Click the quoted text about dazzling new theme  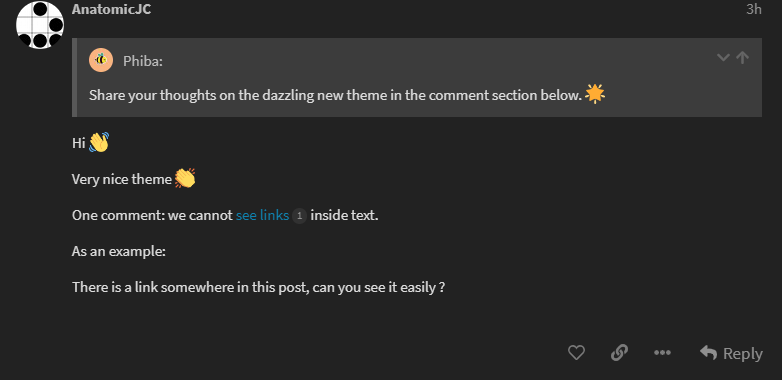[336, 95]
